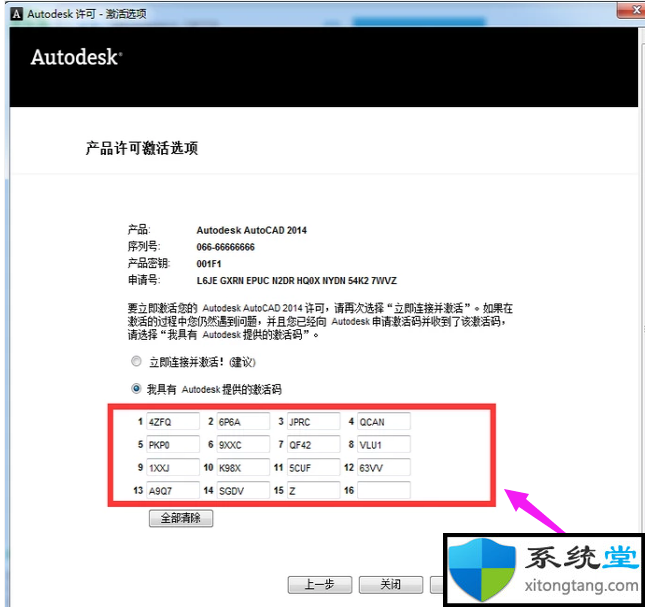Click the product key 001F1

[x=209, y=264]
